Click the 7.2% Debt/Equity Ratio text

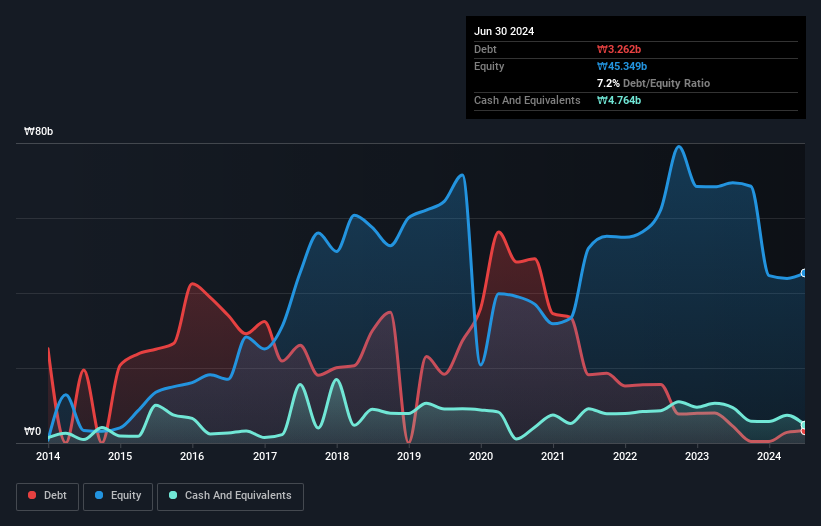(x=653, y=83)
